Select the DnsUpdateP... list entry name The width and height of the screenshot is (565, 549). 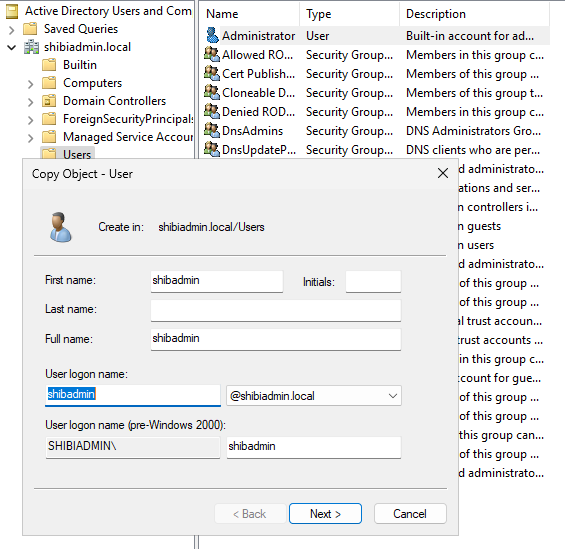[x=259, y=149]
